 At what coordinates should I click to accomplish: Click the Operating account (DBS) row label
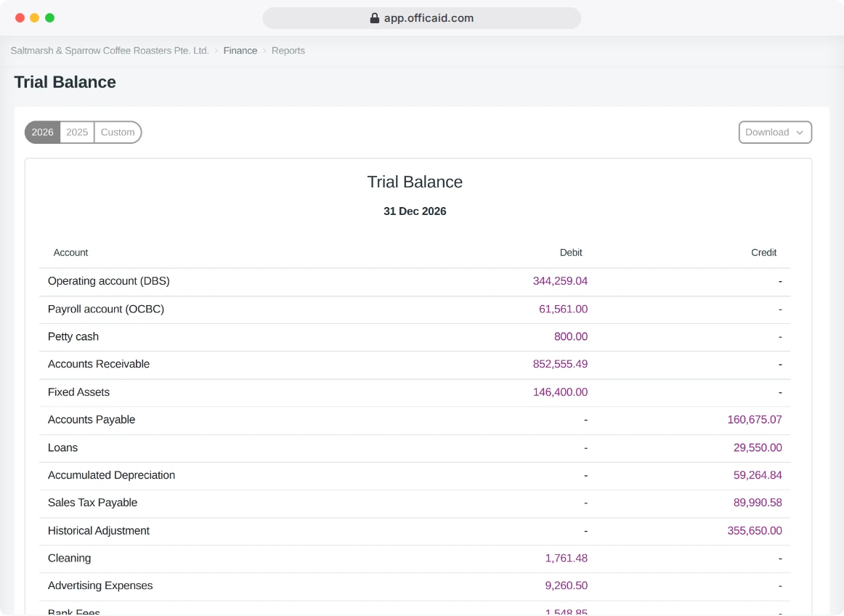(109, 281)
